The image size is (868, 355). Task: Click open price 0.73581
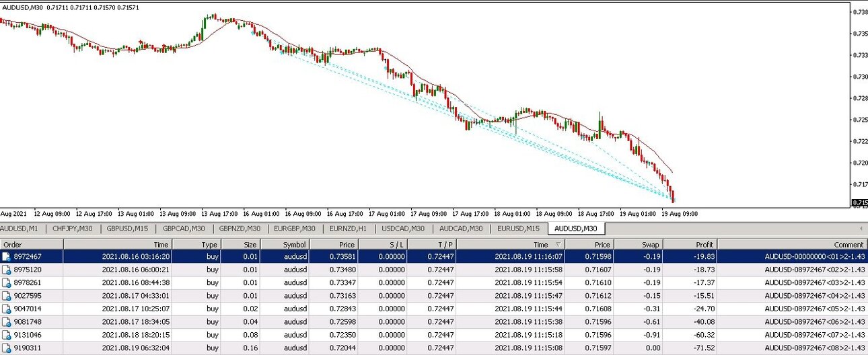tap(342, 257)
